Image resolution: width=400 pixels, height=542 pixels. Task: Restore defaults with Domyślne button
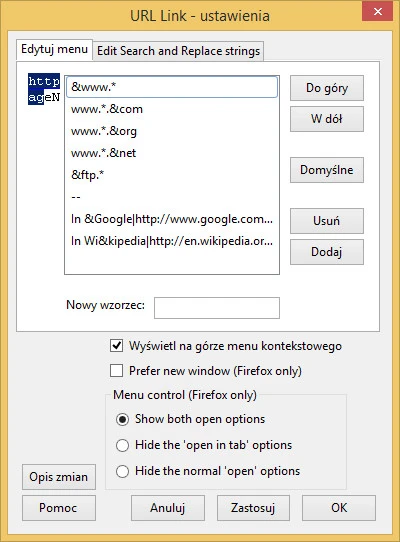(x=327, y=170)
